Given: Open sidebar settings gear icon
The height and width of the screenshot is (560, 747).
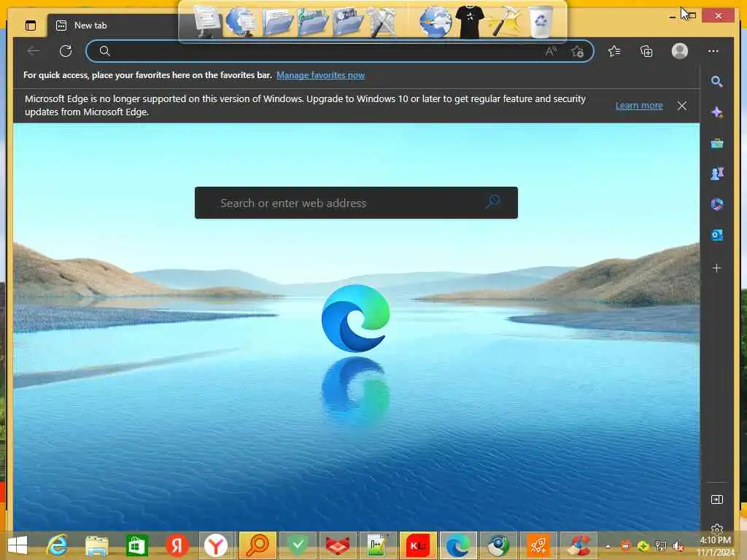Looking at the screenshot, I should [716, 528].
